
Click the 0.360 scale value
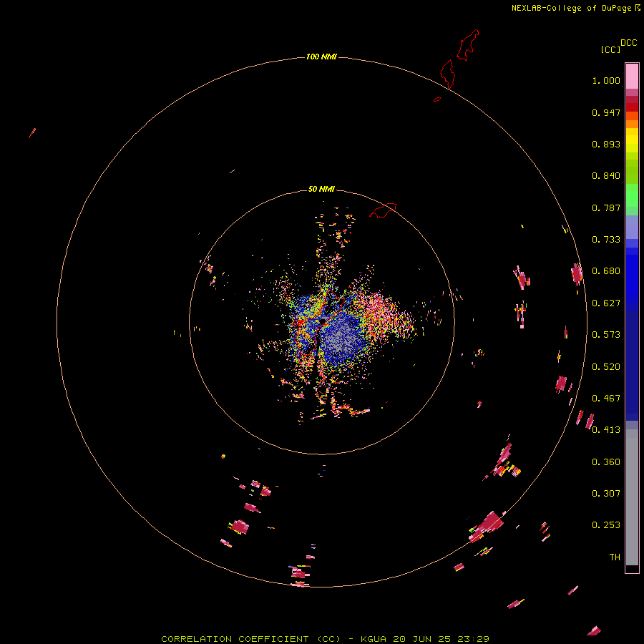pyautogui.click(x=606, y=462)
